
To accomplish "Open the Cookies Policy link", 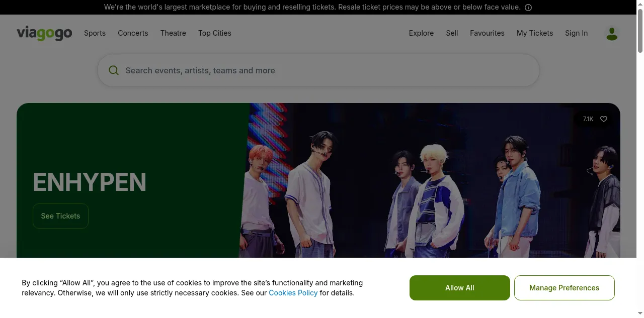I will coord(293,293).
